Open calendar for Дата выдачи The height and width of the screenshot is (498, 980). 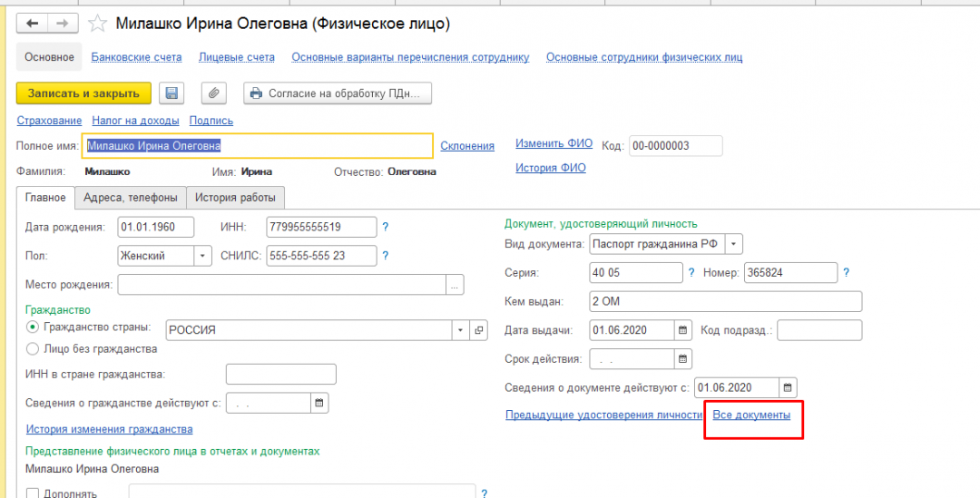coord(683,330)
